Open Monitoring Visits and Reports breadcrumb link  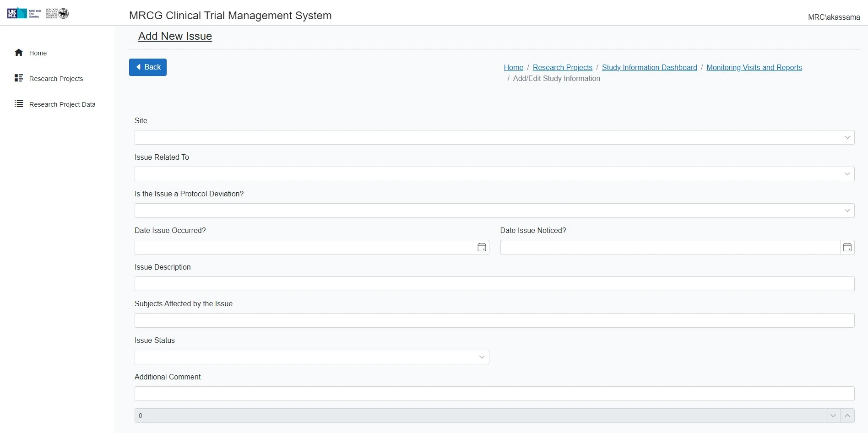[x=754, y=67]
